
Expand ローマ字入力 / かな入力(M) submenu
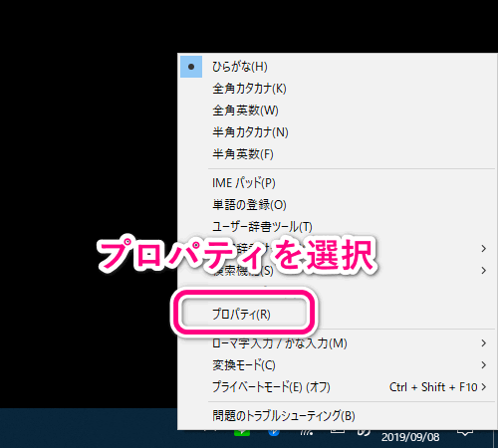pyautogui.click(x=338, y=343)
